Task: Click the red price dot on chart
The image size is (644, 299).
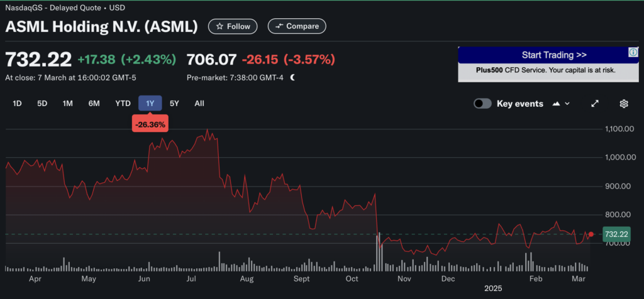Action: (x=591, y=234)
